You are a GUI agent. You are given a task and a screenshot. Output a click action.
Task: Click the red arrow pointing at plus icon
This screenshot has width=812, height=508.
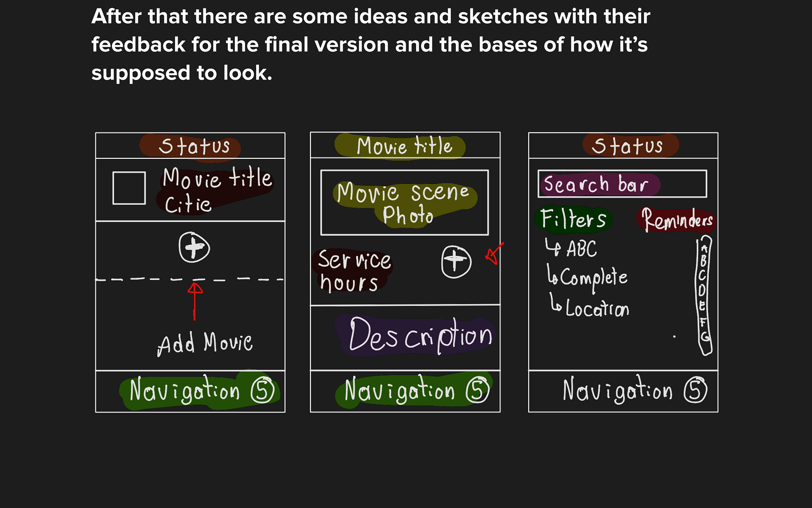click(x=494, y=254)
